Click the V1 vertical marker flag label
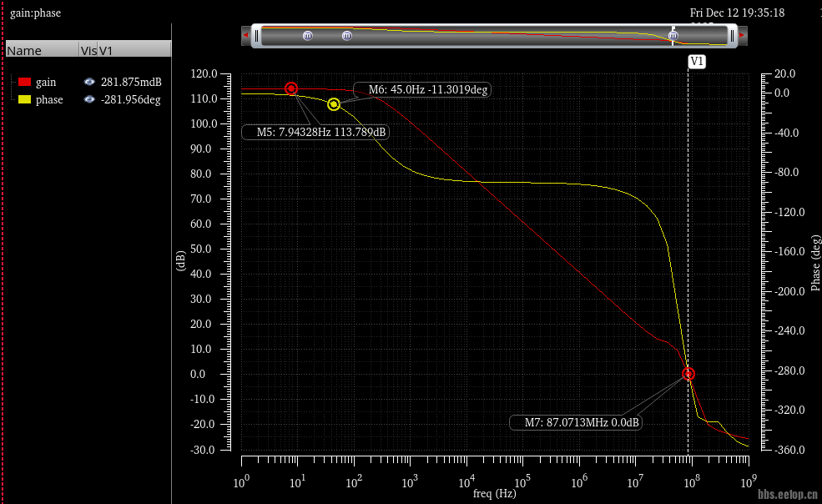 [697, 62]
